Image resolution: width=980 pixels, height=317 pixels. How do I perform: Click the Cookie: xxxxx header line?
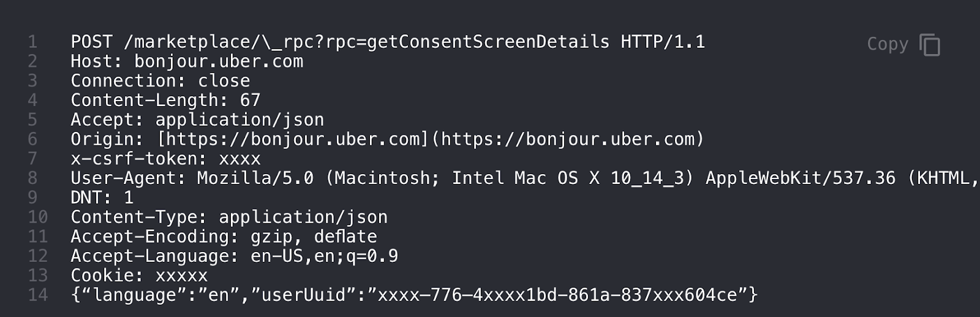pos(139,275)
